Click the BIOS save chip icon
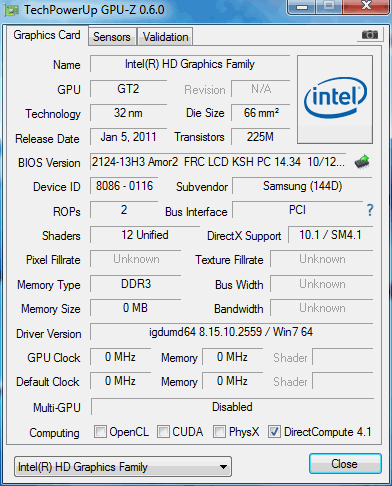 pyautogui.click(x=362, y=162)
